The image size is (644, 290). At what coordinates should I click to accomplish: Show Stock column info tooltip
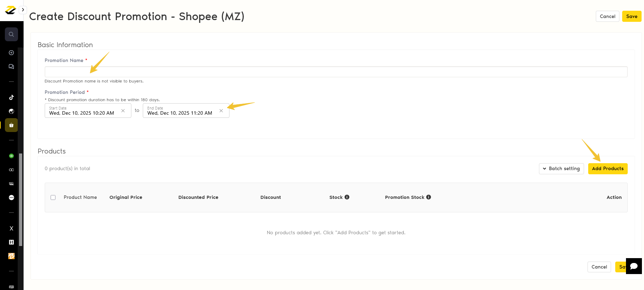tap(347, 197)
